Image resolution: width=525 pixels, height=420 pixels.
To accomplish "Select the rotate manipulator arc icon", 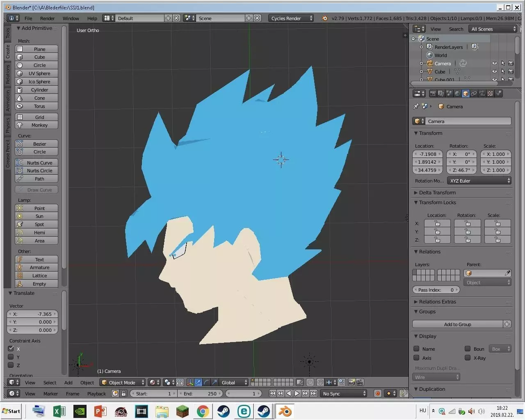I will pyautogui.click(x=206, y=382).
